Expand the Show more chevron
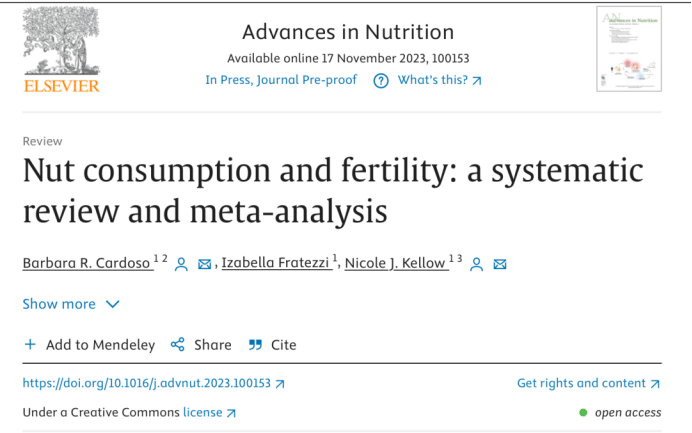This screenshot has width=692, height=433. coord(112,304)
